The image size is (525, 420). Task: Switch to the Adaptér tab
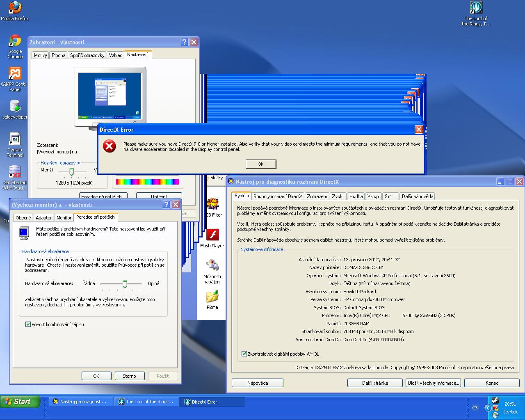44,218
